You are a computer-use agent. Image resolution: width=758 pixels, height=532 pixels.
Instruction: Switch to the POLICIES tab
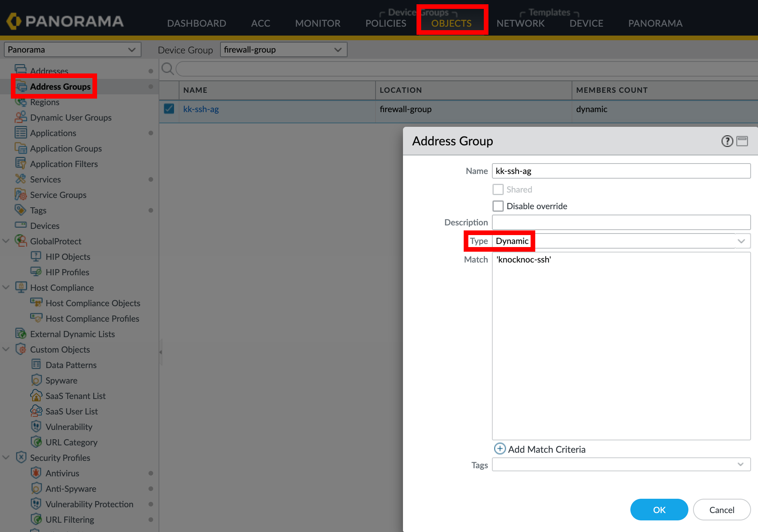386,23
